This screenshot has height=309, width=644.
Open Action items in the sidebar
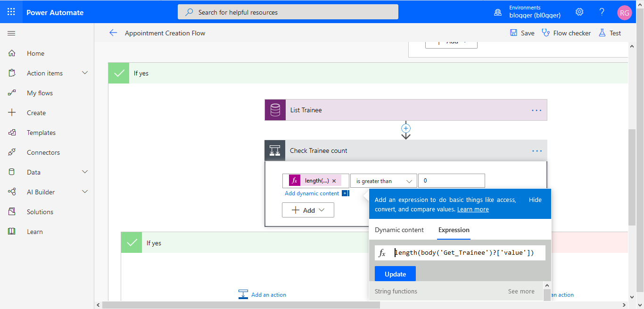pos(45,73)
